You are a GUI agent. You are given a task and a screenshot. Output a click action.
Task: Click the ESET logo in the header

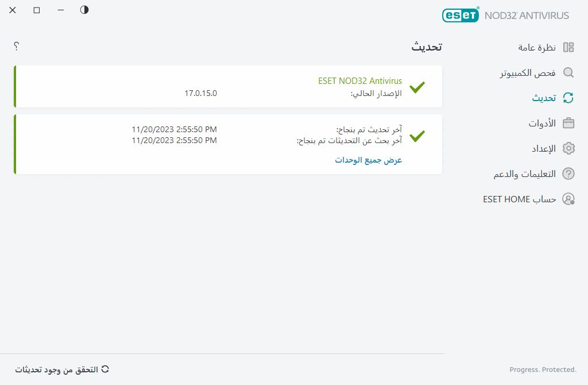pyautogui.click(x=461, y=16)
